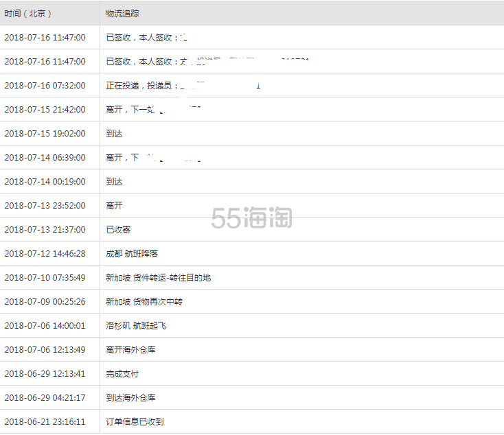Viewport: 504px width, 435px height.
Task: Select timestamp 2018-06-29 12:13:41
Action: point(45,374)
